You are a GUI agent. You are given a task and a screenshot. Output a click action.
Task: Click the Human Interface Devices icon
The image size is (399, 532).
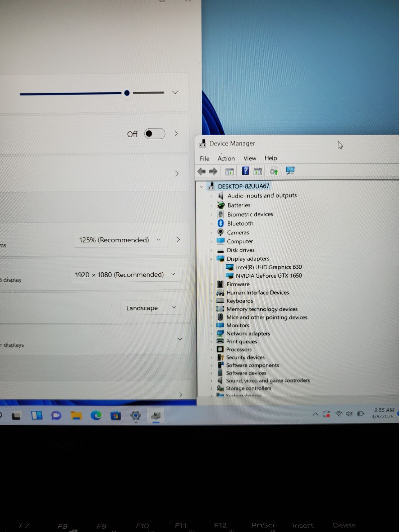[220, 293]
